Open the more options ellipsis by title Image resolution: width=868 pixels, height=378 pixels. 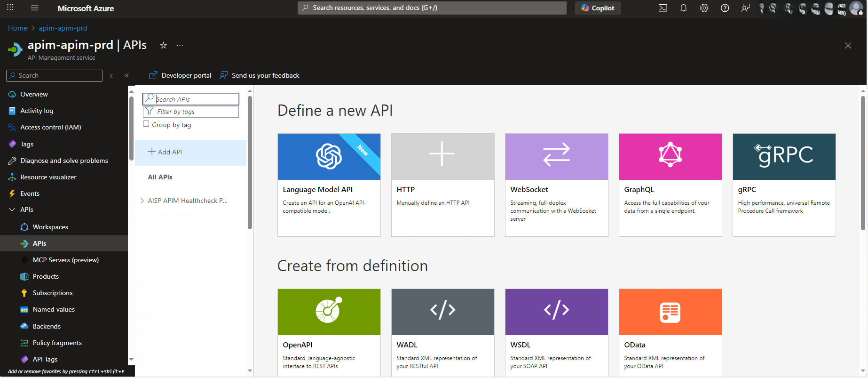(180, 45)
